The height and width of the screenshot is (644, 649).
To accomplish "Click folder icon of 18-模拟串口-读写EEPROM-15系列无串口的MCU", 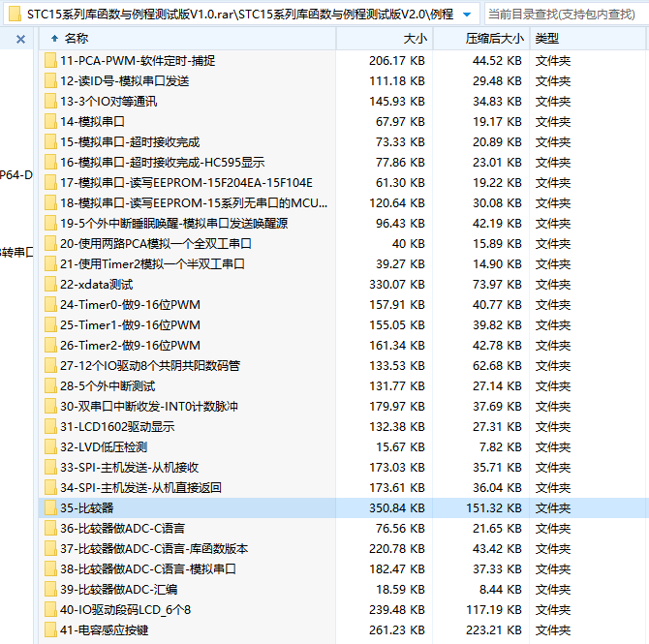I will coord(50,202).
